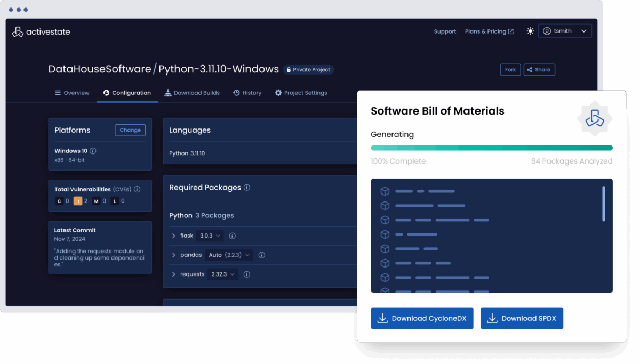Fork this project
This screenshot has width=640, height=364.
[x=510, y=70]
